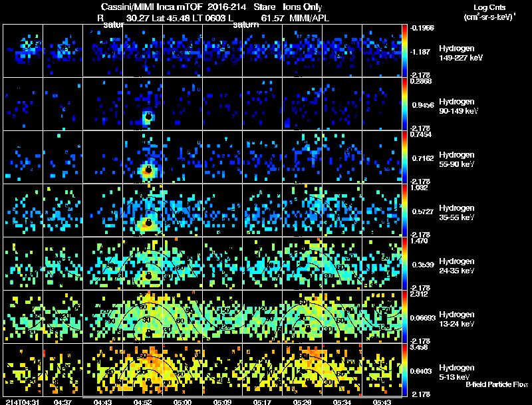Select the 'Hydrogen 149-227 keV' row label
532x405 pixels.
coord(460,53)
